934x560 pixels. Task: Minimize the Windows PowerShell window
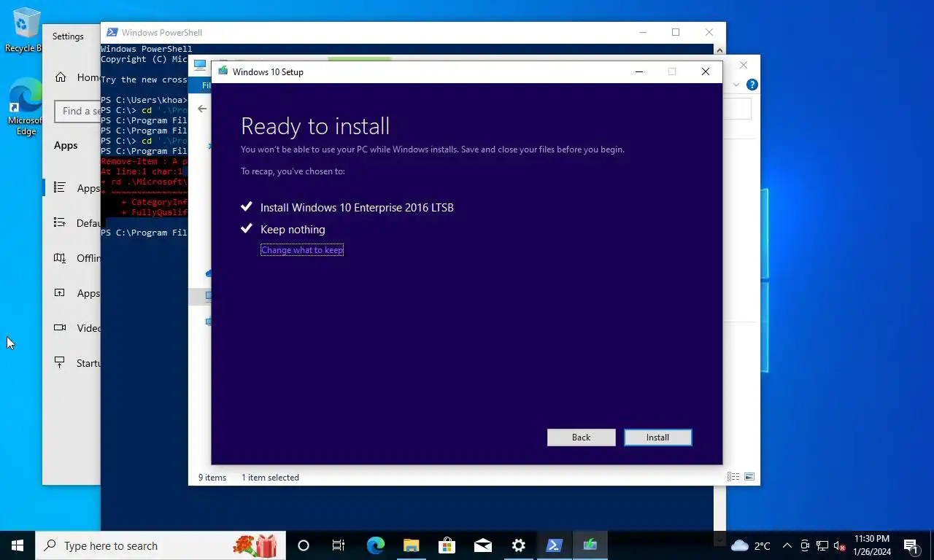(643, 32)
